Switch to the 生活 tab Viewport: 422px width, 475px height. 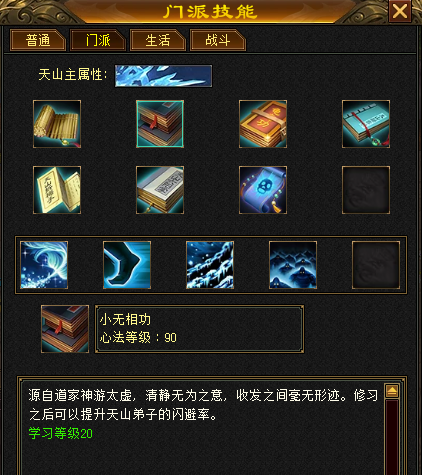(x=158, y=40)
